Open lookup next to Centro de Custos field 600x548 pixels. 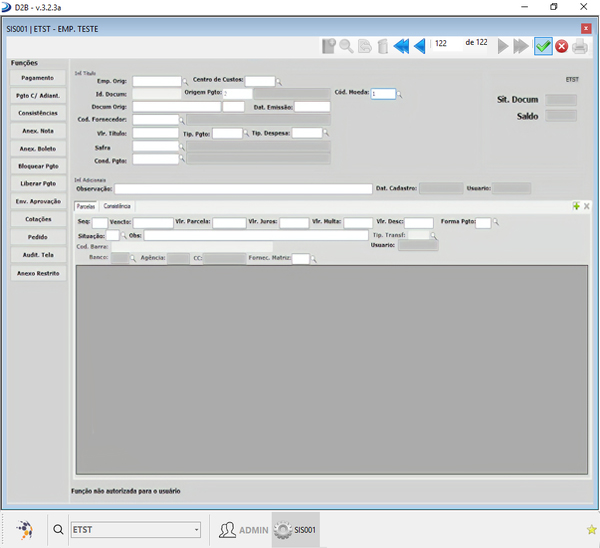tap(279, 82)
